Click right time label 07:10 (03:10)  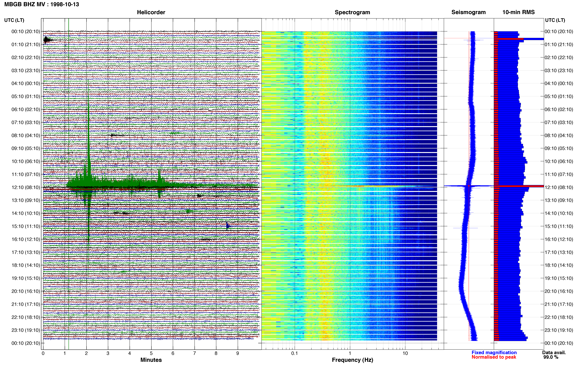click(x=559, y=122)
